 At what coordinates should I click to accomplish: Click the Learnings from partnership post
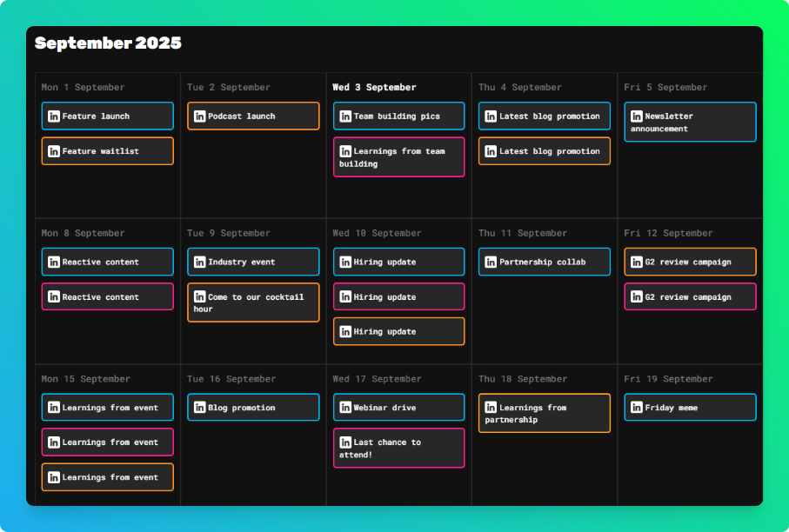point(544,413)
